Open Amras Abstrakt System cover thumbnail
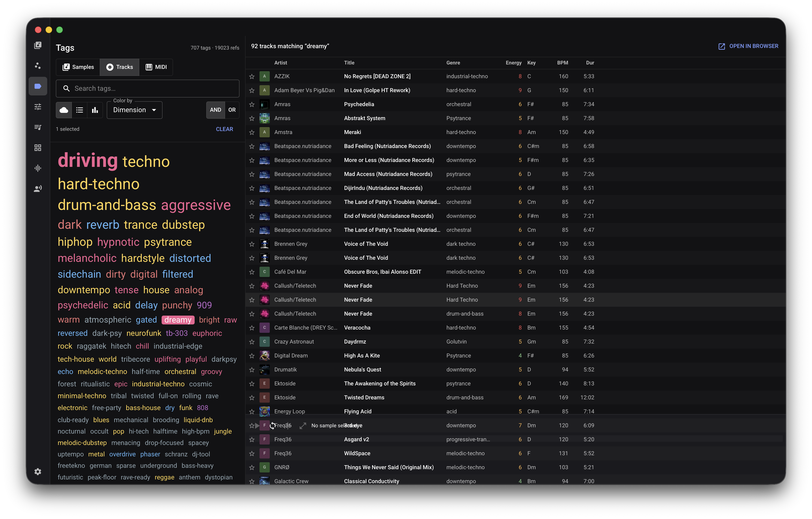 [x=264, y=118]
